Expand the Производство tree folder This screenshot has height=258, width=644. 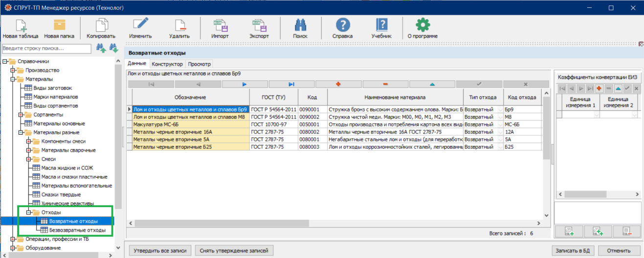(13, 70)
